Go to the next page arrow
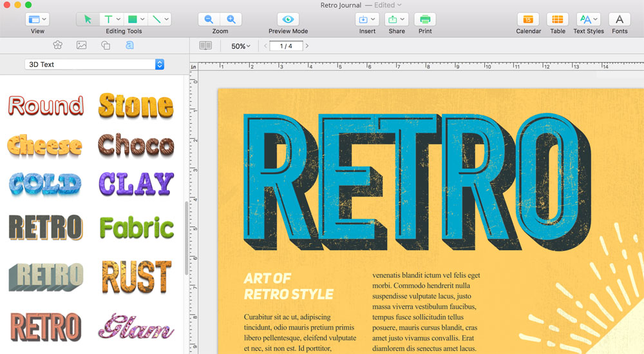 pyautogui.click(x=307, y=46)
